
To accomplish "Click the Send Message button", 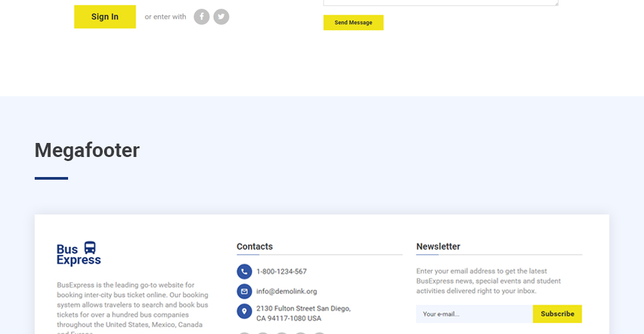I will point(353,23).
